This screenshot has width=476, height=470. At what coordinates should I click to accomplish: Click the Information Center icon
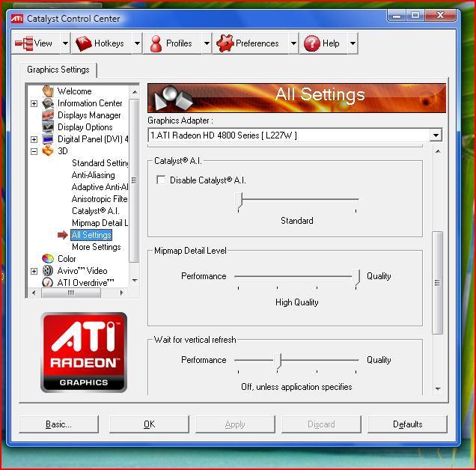click(x=48, y=103)
